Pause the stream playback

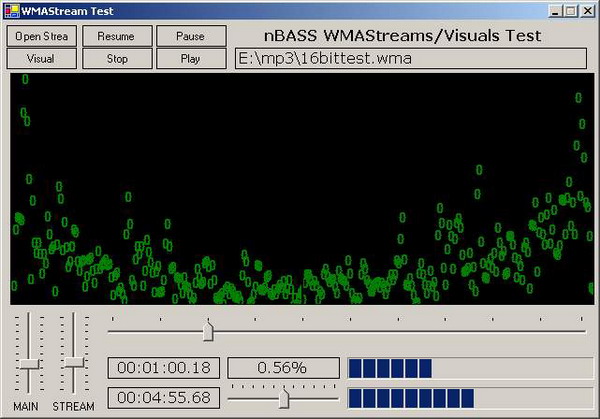191,36
